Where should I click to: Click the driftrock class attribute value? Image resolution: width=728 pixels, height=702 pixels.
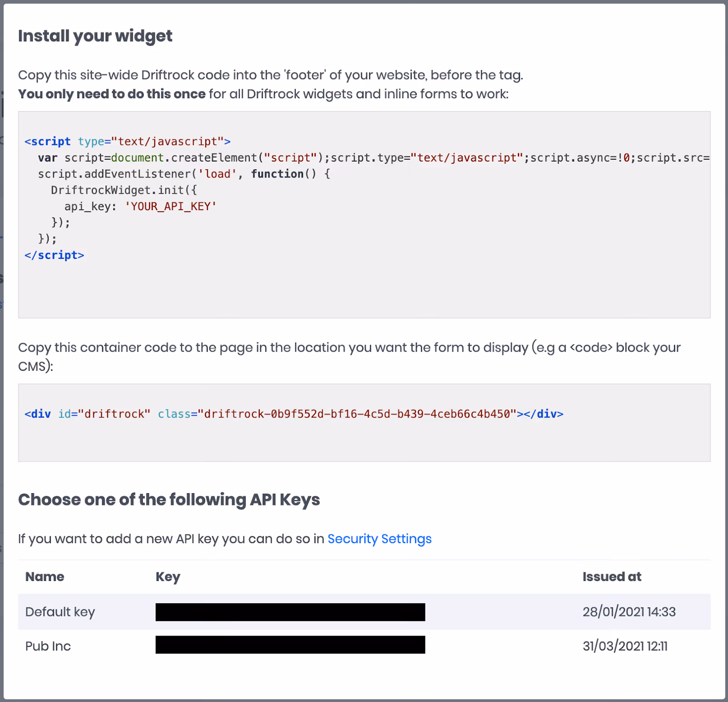tap(357, 414)
